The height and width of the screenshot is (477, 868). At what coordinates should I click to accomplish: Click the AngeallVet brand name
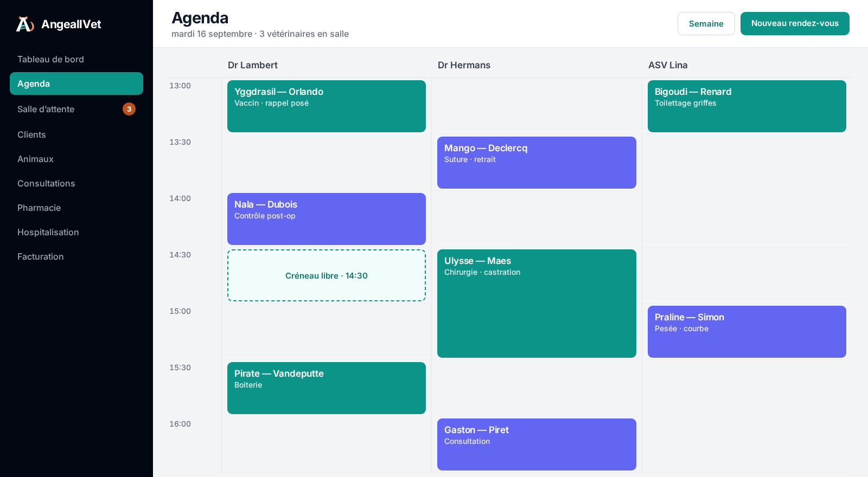tap(71, 24)
